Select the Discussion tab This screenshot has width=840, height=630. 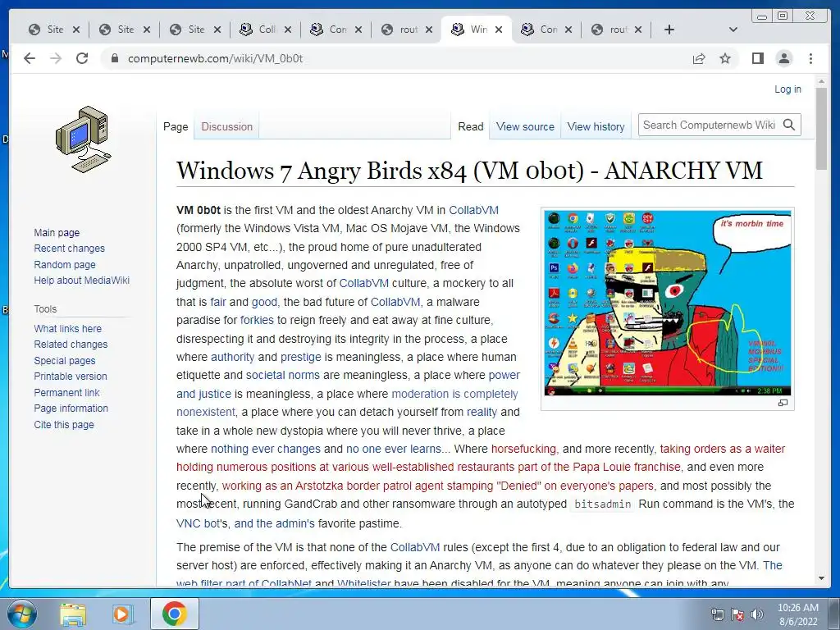coord(226,127)
